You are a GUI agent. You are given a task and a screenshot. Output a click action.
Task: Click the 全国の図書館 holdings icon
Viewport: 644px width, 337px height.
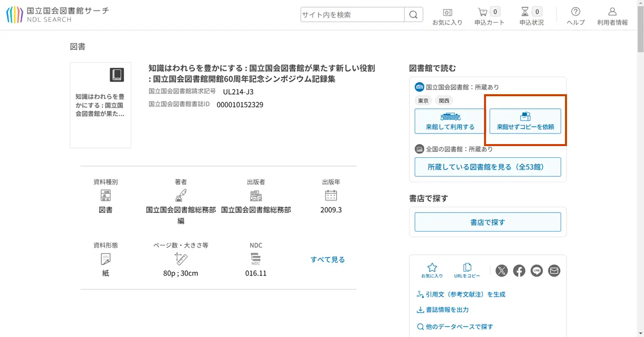point(420,149)
